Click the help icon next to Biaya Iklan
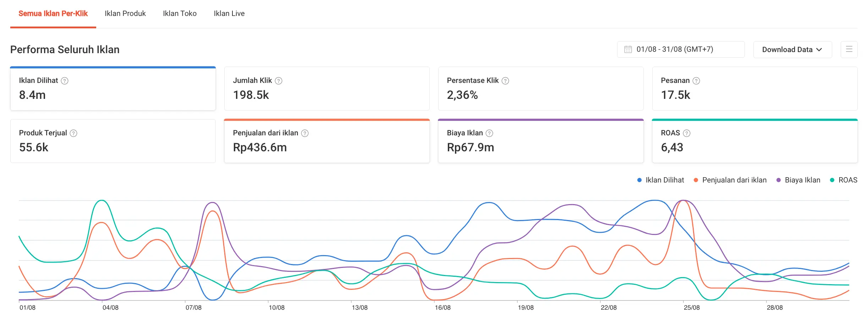 click(x=489, y=133)
